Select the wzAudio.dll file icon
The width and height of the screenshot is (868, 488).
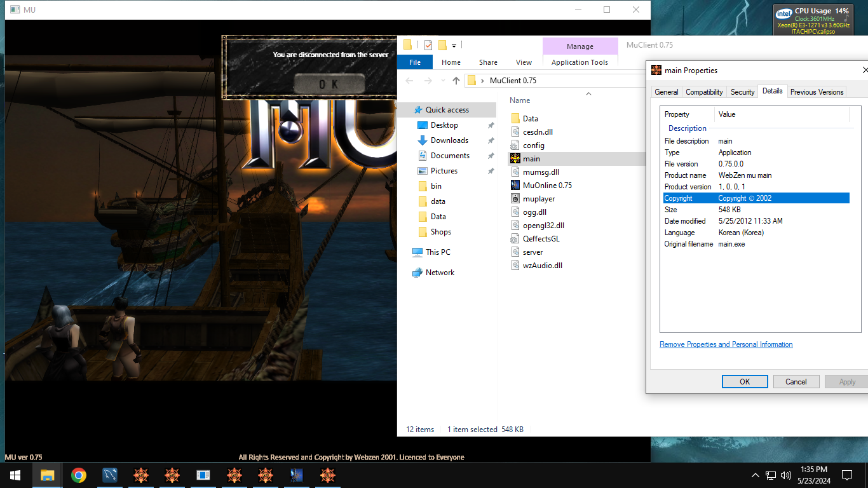[516, 266]
